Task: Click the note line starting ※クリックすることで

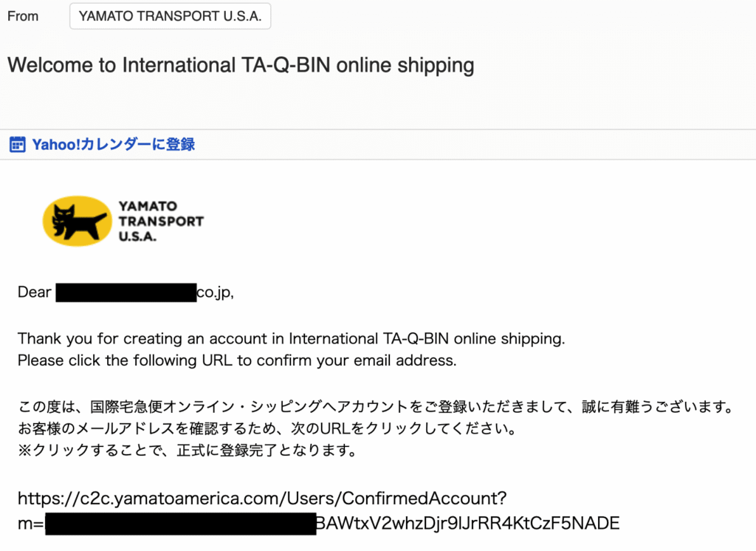Action: [x=188, y=450]
